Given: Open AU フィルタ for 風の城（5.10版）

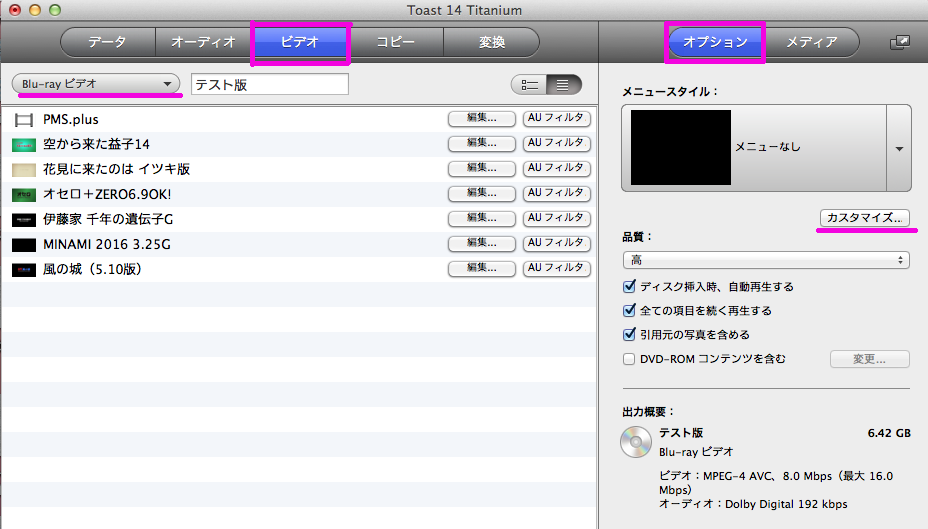Looking at the screenshot, I should click(556, 268).
